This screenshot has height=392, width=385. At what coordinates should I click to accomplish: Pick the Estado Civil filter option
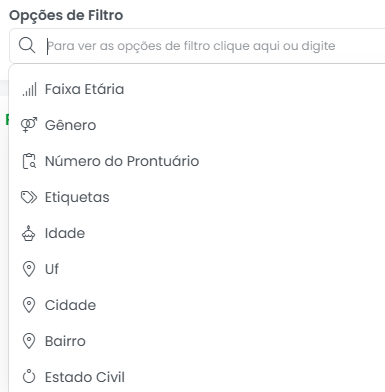pyautogui.click(x=197, y=377)
